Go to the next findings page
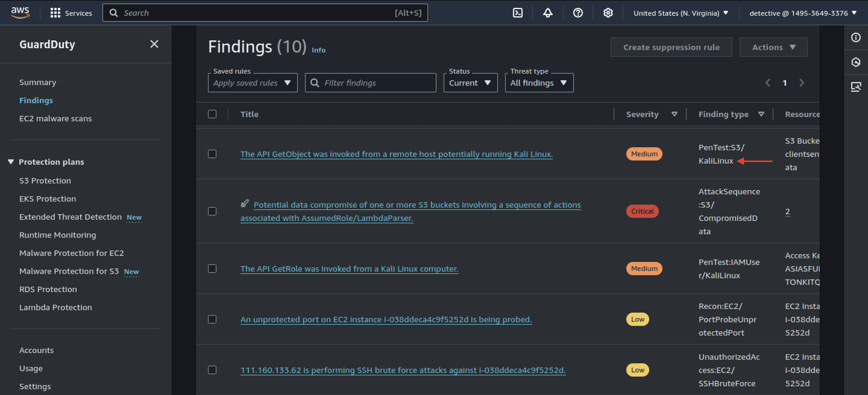Image resolution: width=868 pixels, height=395 pixels. click(x=802, y=83)
